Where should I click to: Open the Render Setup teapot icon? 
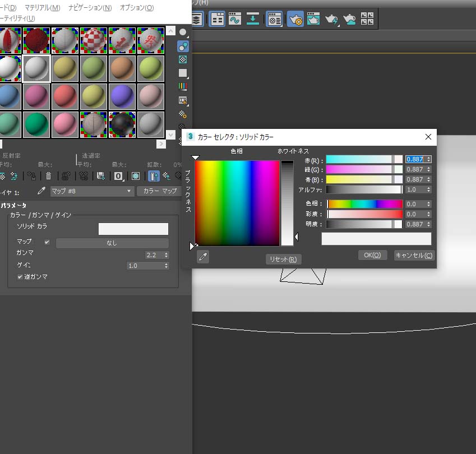pos(295,20)
